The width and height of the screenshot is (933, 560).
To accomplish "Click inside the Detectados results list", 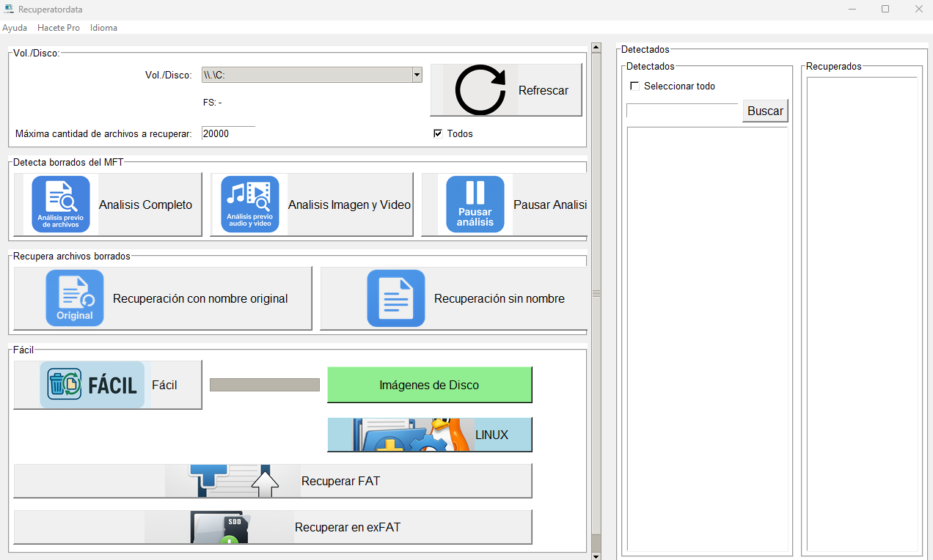I will pos(708,339).
